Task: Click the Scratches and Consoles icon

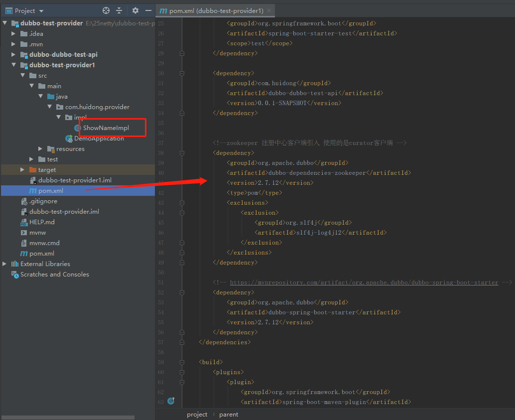Action: pos(15,275)
